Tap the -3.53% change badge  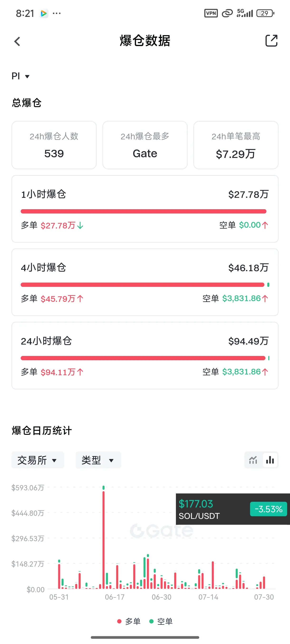[268, 509]
